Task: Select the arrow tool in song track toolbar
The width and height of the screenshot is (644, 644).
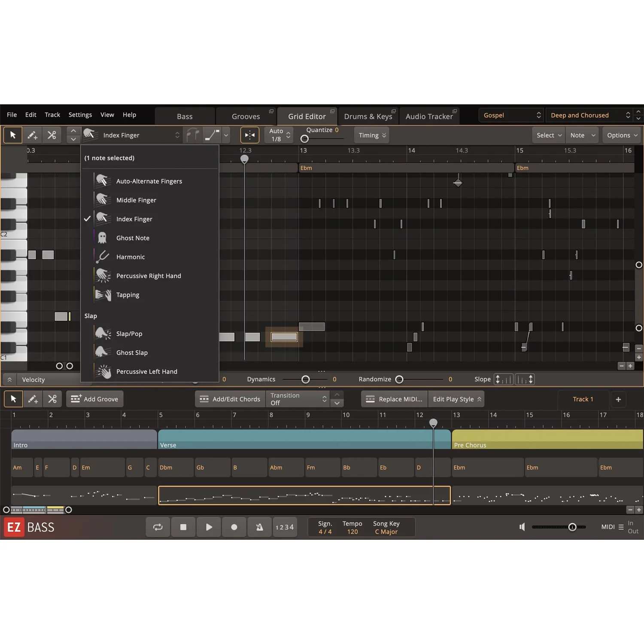Action: coord(13,399)
